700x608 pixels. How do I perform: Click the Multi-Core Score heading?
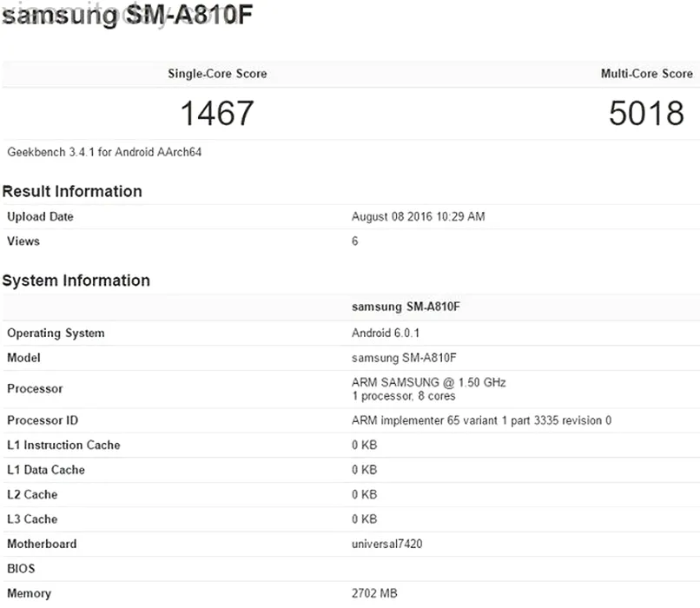pos(646,74)
